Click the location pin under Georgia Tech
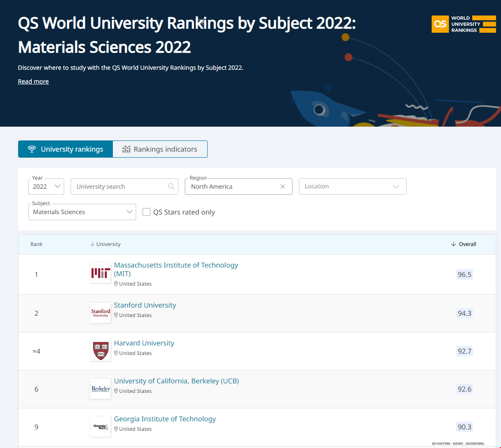Screen dimensions: 501x448 [116, 429]
